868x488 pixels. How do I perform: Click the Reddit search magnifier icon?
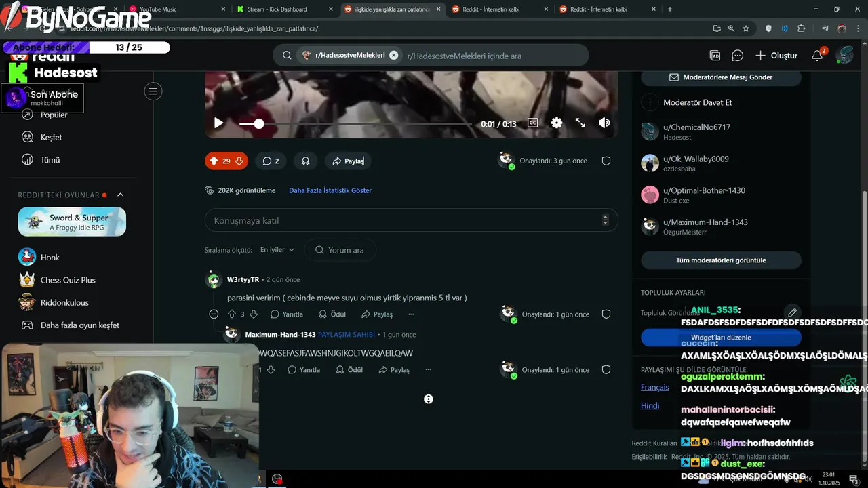(x=287, y=56)
